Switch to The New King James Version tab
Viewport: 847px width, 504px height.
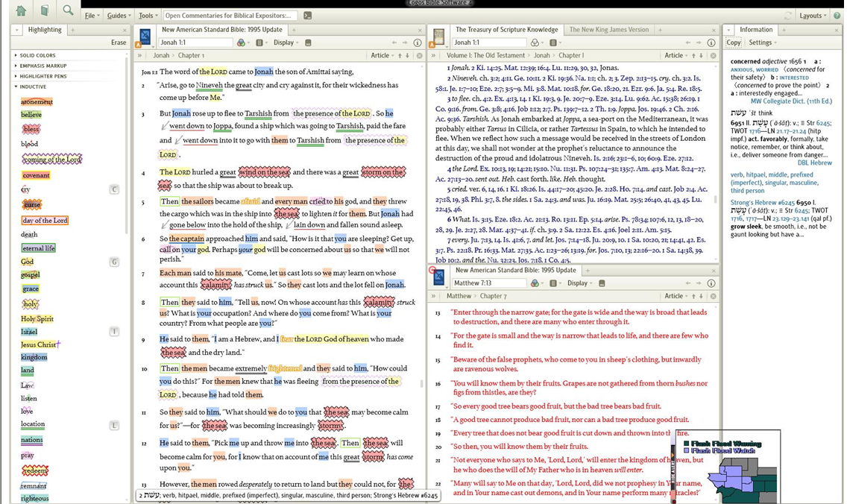point(608,30)
